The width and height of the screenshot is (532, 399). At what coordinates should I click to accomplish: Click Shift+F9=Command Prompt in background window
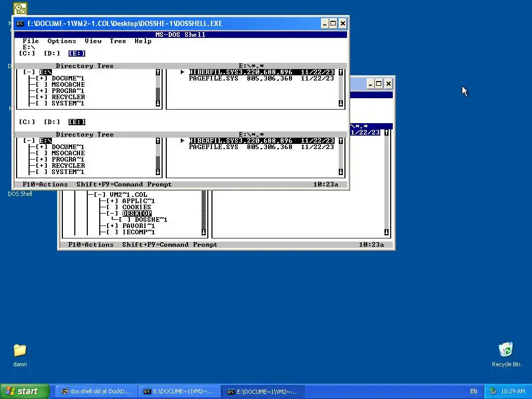pyautogui.click(x=170, y=245)
